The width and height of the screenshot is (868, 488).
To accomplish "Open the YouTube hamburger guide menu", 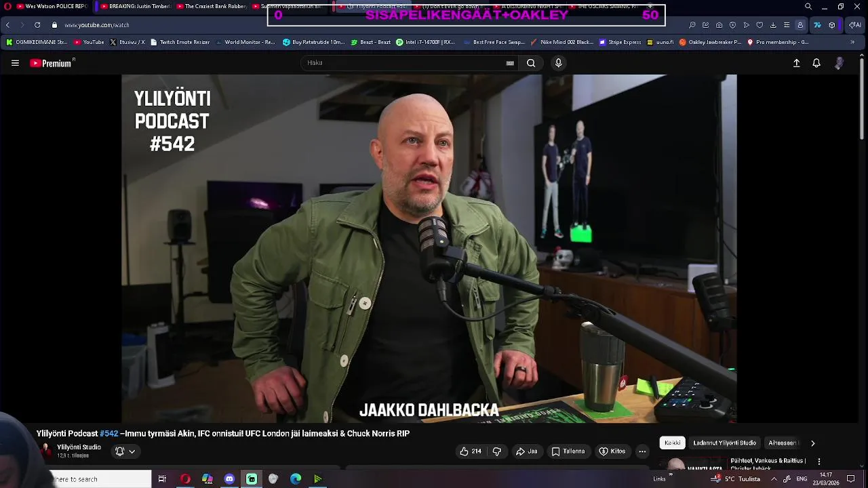I will pos(15,63).
